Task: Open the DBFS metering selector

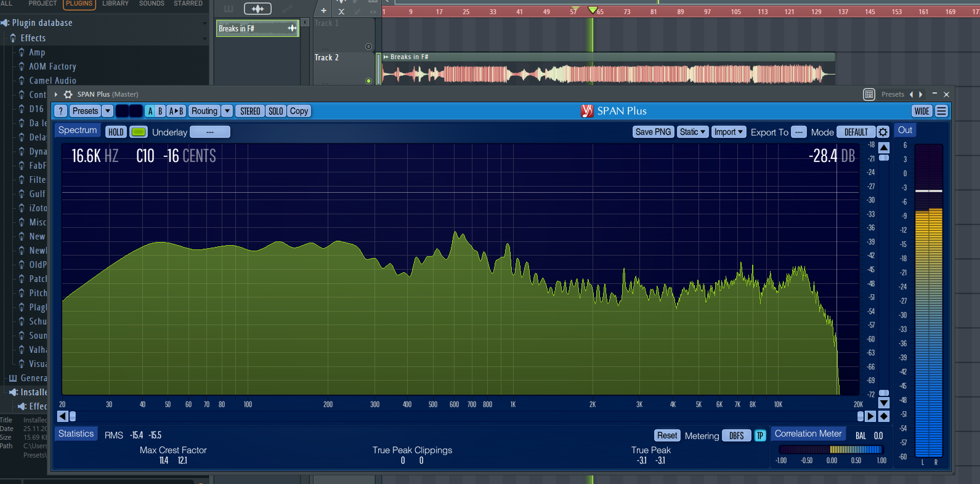Action: pos(737,435)
